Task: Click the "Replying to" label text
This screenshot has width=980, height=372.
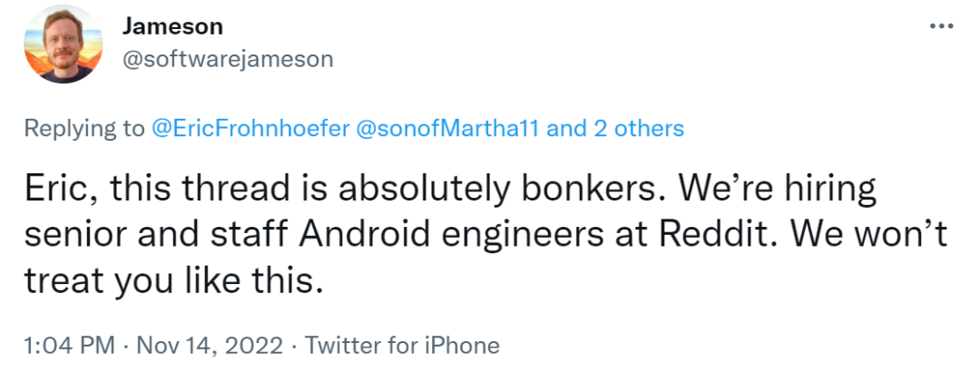Action: (83, 129)
